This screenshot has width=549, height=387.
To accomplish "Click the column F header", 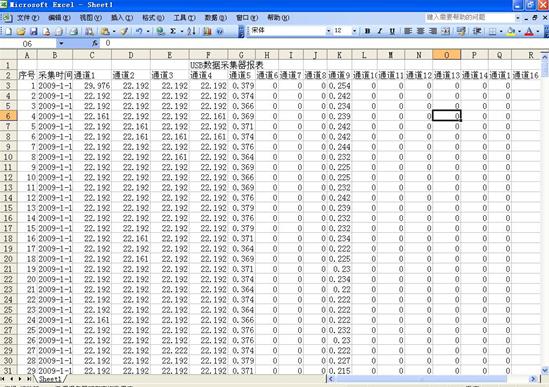I will (x=208, y=55).
